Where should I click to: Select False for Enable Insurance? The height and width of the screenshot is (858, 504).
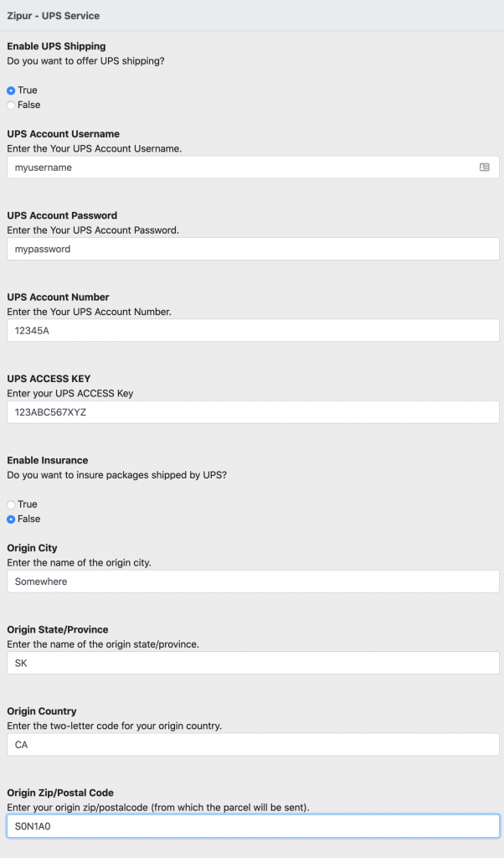pos(11,519)
